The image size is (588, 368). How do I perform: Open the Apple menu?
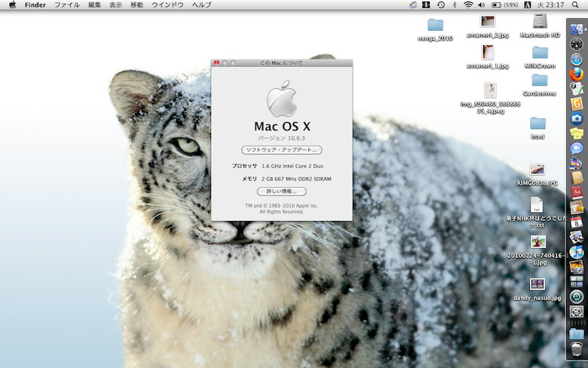click(x=12, y=5)
